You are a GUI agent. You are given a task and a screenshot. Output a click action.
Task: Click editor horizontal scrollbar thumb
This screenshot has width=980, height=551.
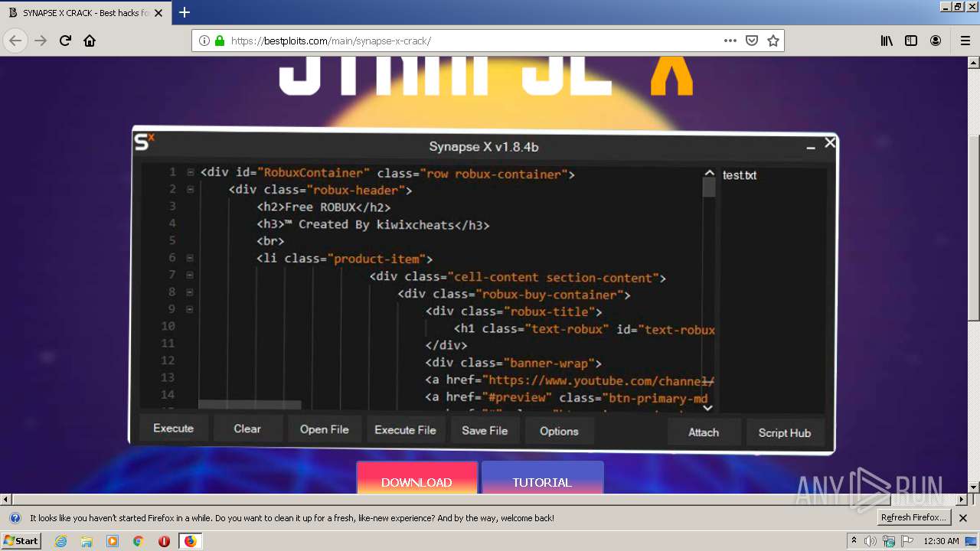coord(250,404)
